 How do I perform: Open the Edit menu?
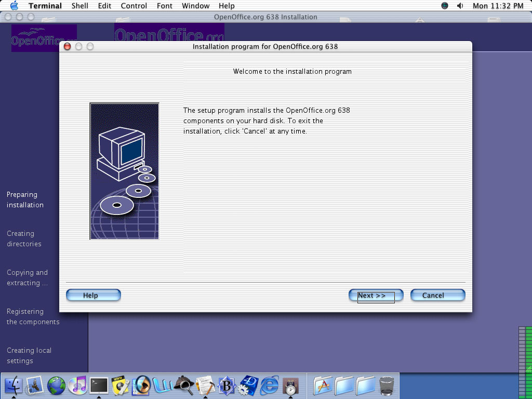tap(104, 6)
